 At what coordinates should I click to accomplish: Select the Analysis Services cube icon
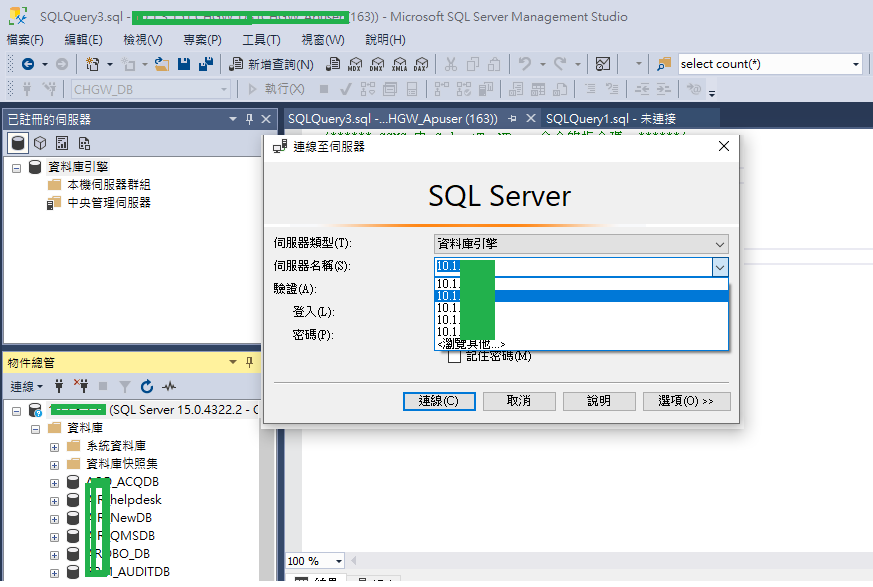point(40,143)
